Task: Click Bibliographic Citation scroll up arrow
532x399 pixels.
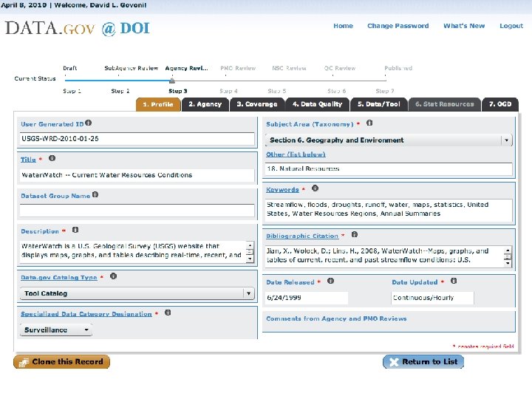Action: tap(508, 250)
